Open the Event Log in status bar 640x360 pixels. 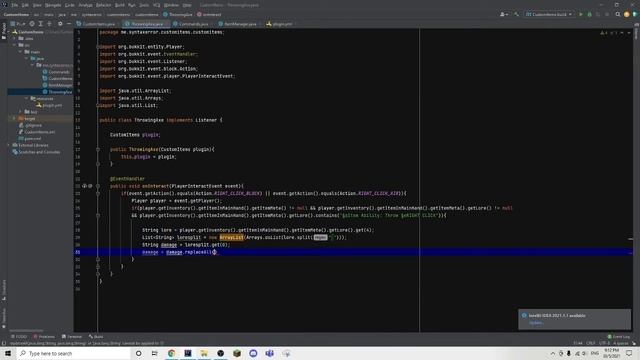[x=619, y=337]
